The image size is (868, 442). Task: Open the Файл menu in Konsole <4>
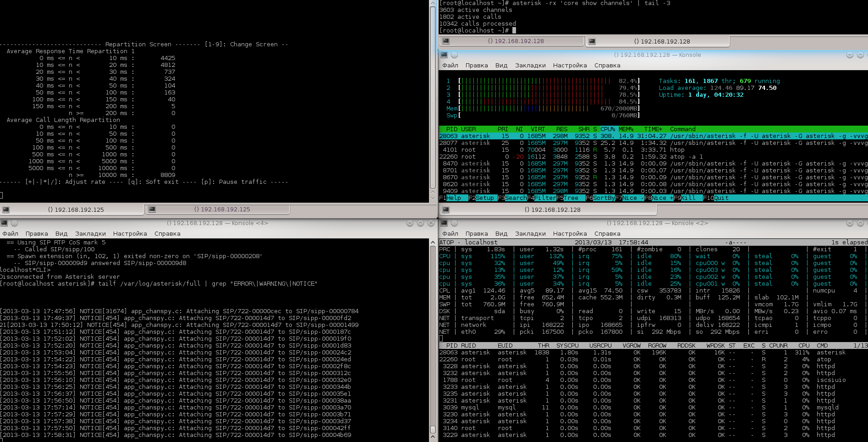(10, 234)
